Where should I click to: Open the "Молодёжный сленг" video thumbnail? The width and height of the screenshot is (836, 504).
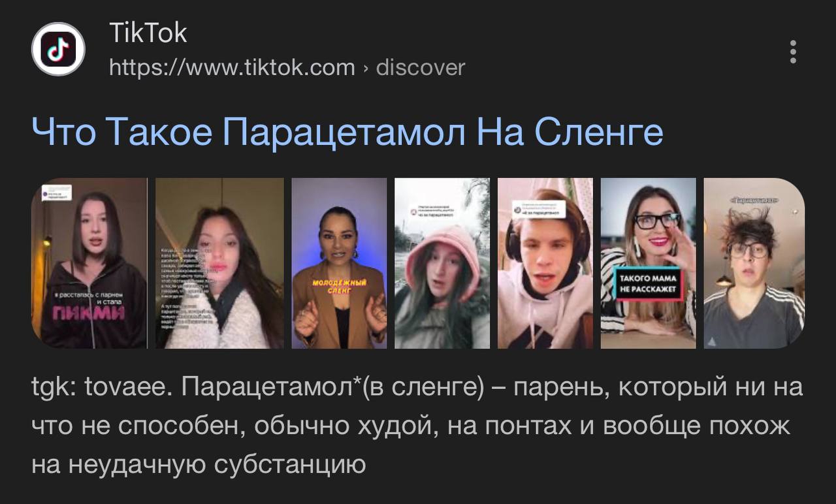(x=339, y=263)
